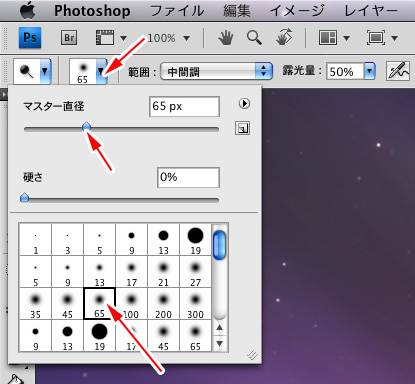415x384 pixels.
Task: Select the Hand tool in application bar
Action: tap(226, 38)
